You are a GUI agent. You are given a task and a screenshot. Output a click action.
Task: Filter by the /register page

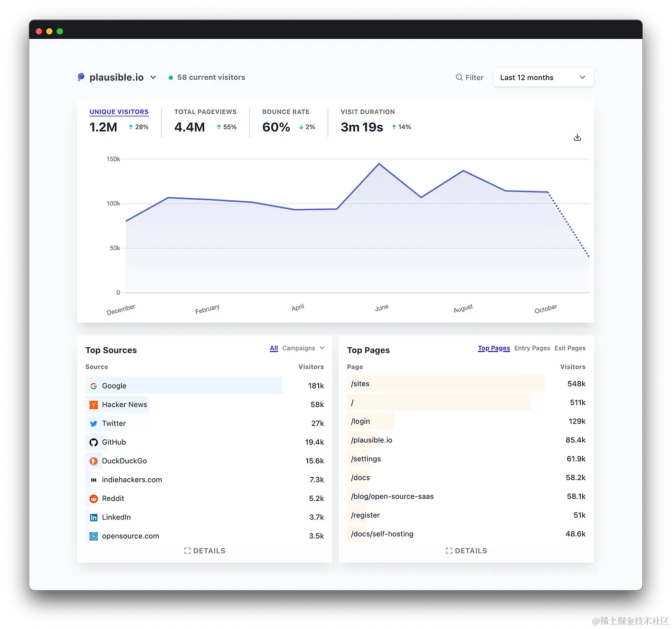[x=365, y=515]
